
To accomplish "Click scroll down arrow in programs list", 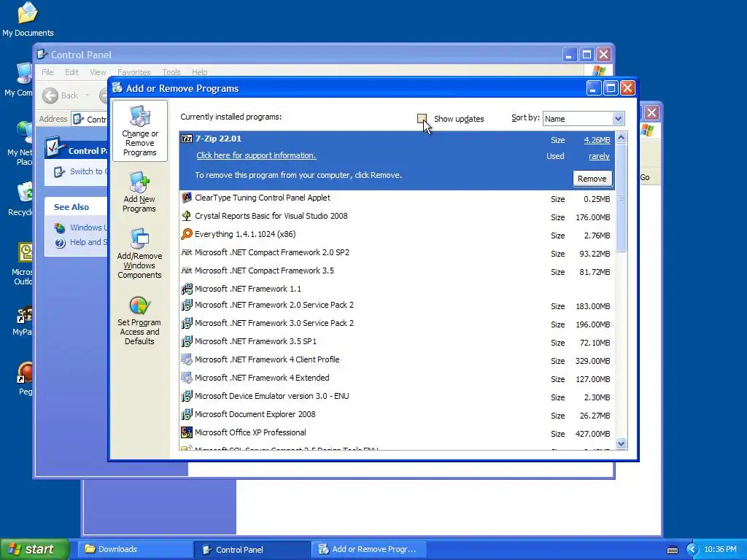I will point(621,444).
